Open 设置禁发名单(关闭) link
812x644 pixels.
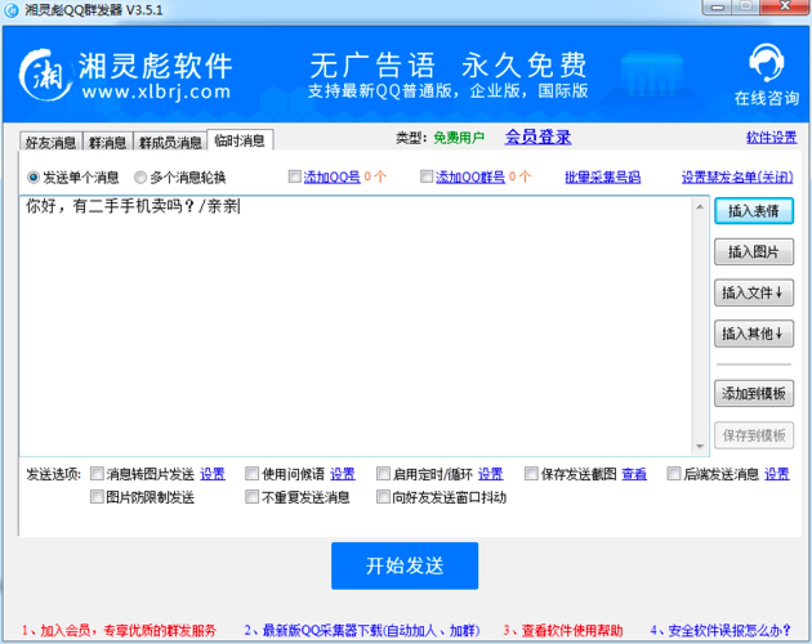point(737,177)
